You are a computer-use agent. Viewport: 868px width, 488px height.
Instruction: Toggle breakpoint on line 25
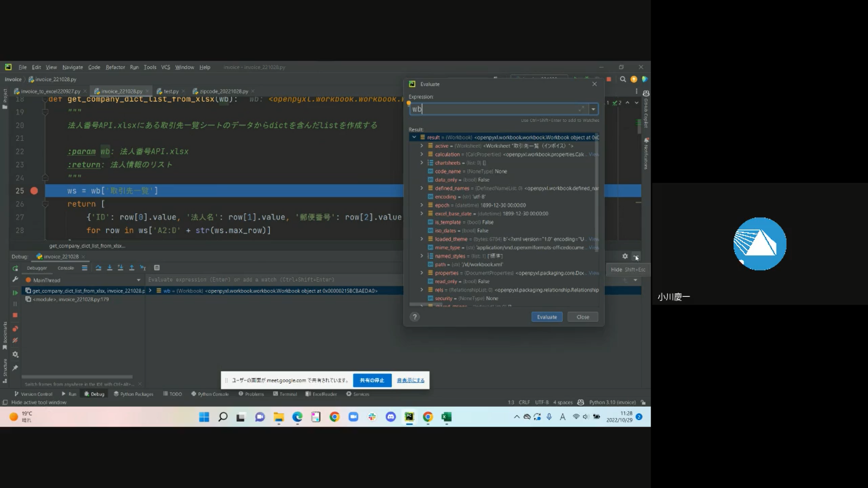click(x=34, y=191)
